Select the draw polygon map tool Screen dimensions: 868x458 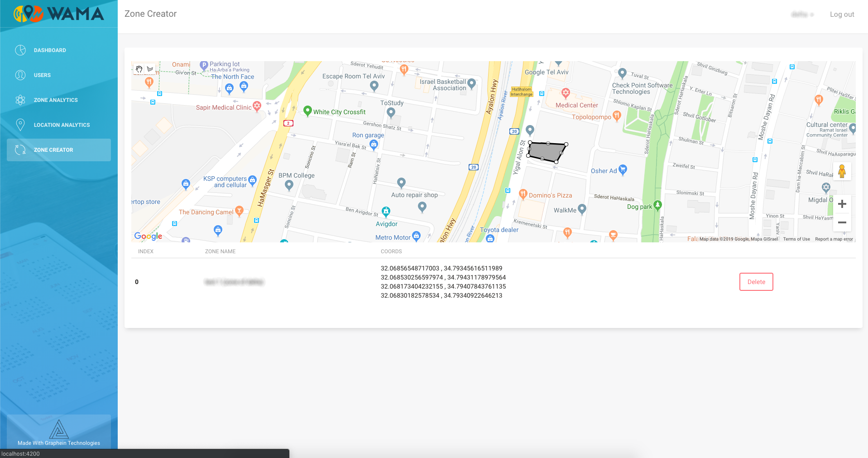[x=150, y=69]
